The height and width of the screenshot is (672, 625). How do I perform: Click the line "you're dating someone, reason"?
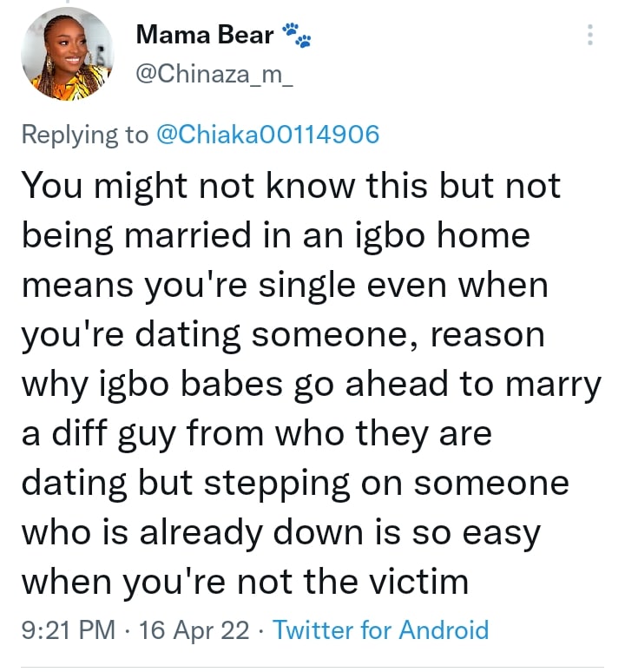282,333
